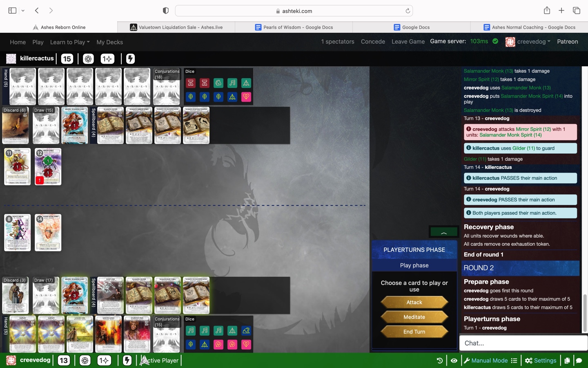Screen dimensions: 588x368
Task: Toggle creevedog's first player token
Action: coord(85,360)
